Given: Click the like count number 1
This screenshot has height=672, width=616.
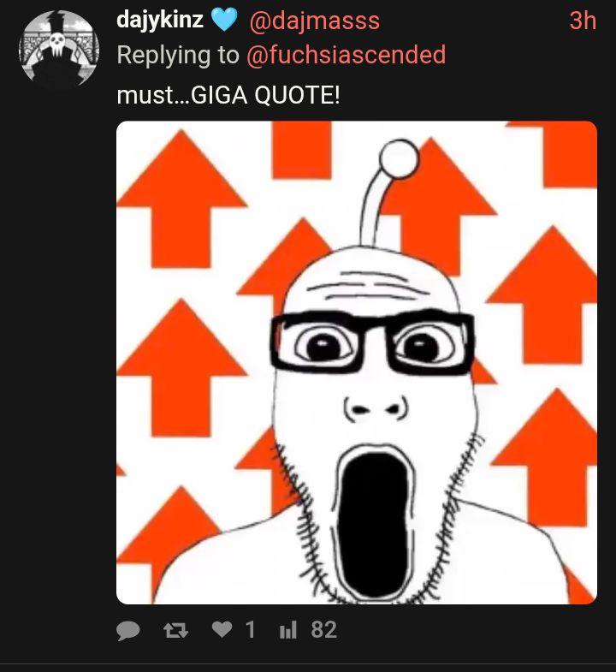Looking at the screenshot, I should pyautogui.click(x=250, y=630).
